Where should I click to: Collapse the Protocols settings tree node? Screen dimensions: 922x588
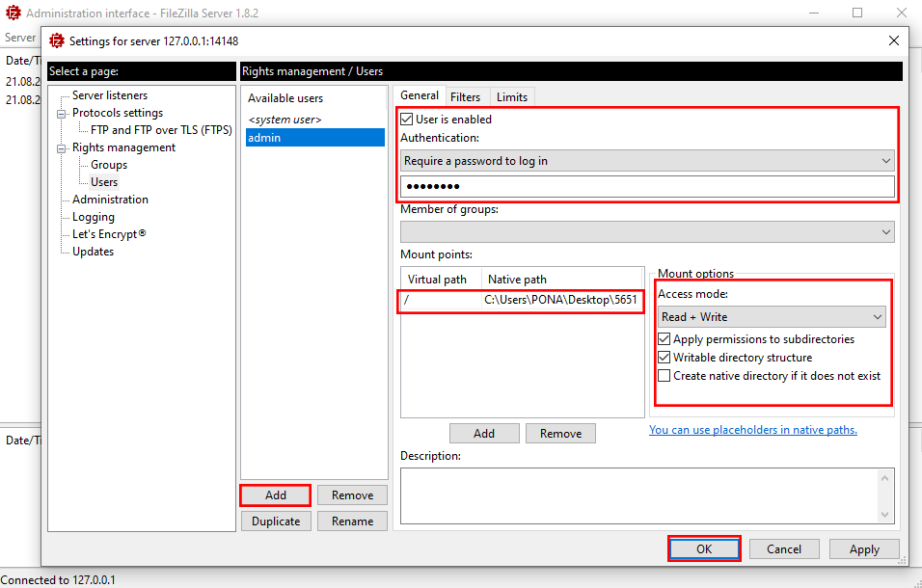click(61, 114)
